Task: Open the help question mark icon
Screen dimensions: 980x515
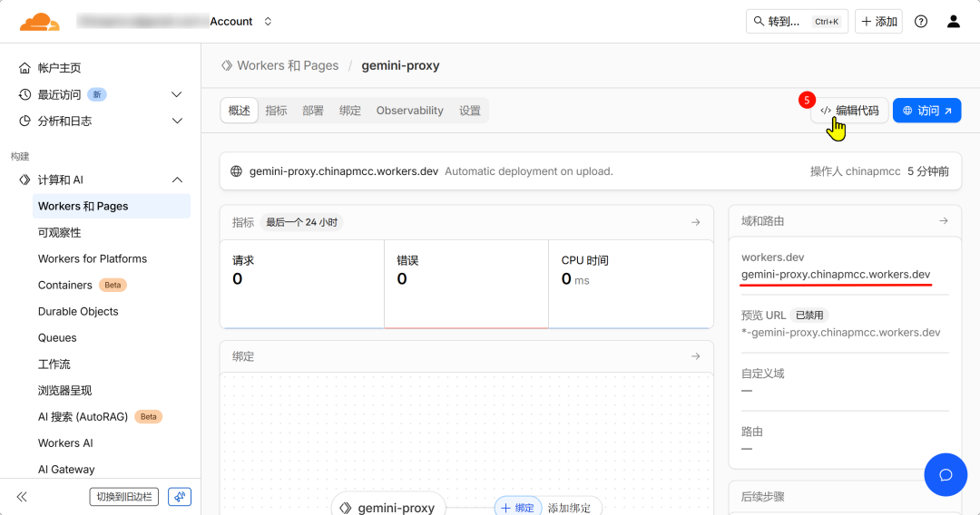Action: (x=921, y=21)
